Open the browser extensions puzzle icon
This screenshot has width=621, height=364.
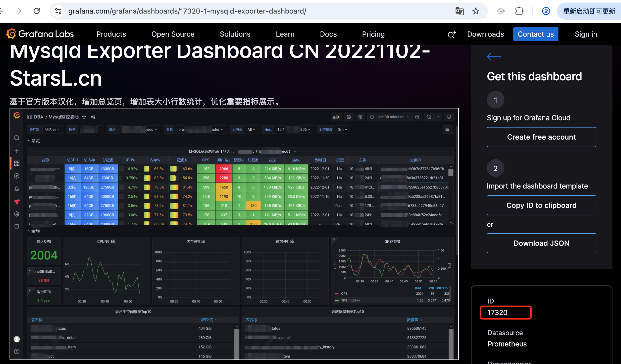pyautogui.click(x=519, y=11)
